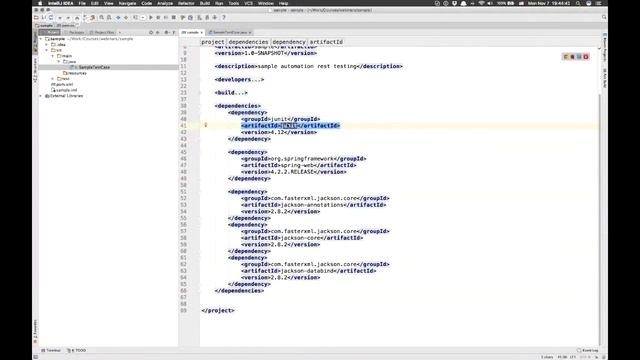Click the green Run toolbar button
640x360 pixels.
tap(151, 18)
